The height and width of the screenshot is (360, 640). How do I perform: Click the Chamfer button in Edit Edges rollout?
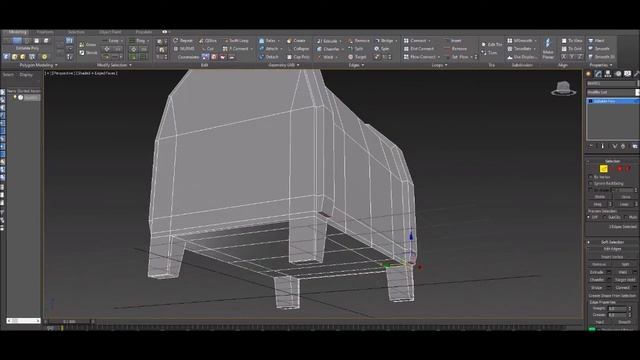click(597, 280)
